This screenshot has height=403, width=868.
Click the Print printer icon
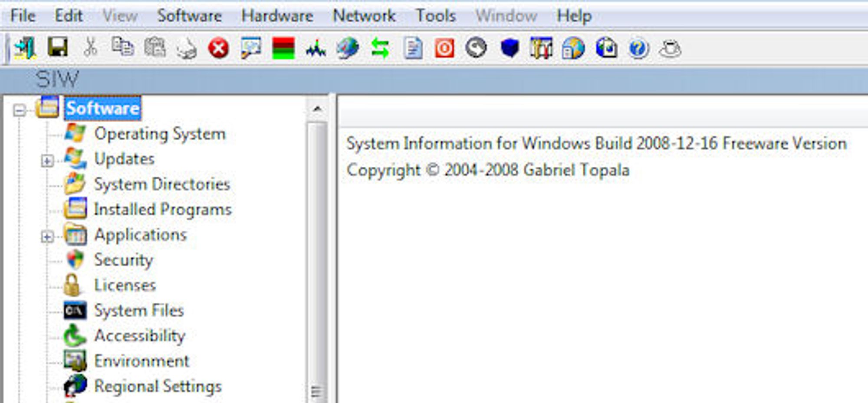187,49
